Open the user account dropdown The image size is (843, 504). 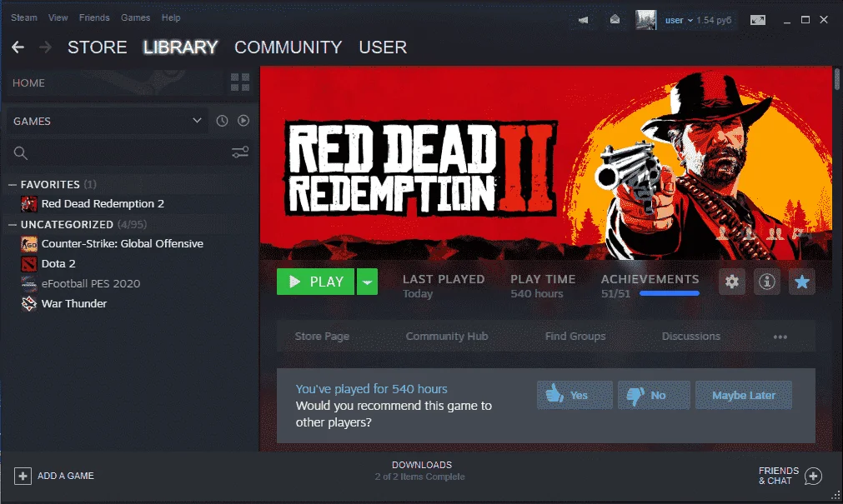pos(679,20)
